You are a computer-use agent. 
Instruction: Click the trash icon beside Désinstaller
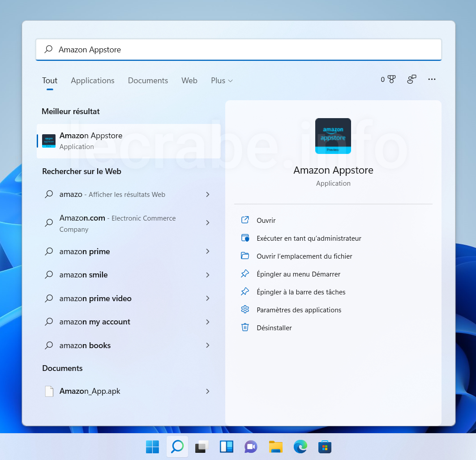coord(245,327)
